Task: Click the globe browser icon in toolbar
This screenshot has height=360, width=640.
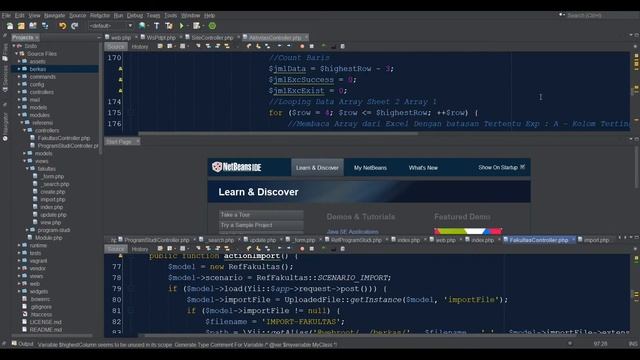Action: (x=142, y=26)
